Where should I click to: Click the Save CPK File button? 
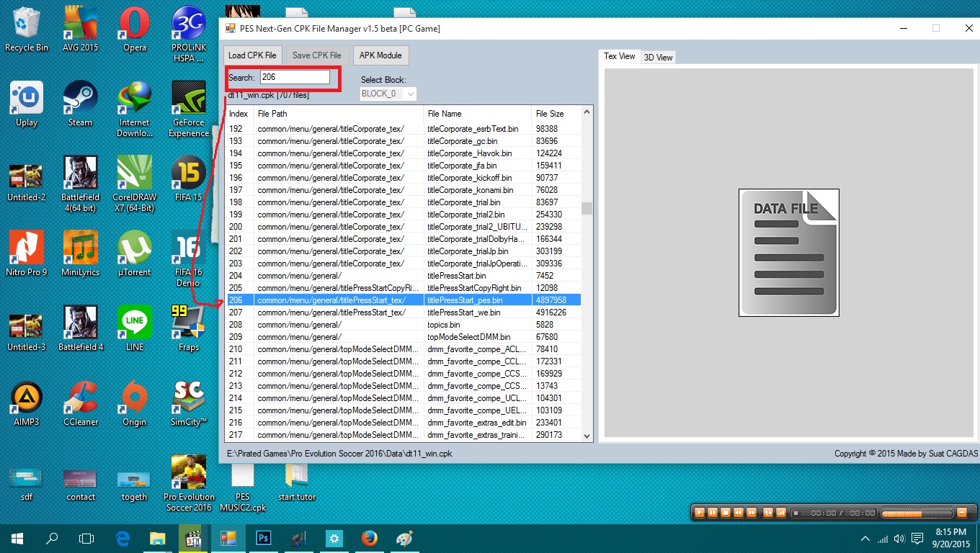[x=317, y=55]
